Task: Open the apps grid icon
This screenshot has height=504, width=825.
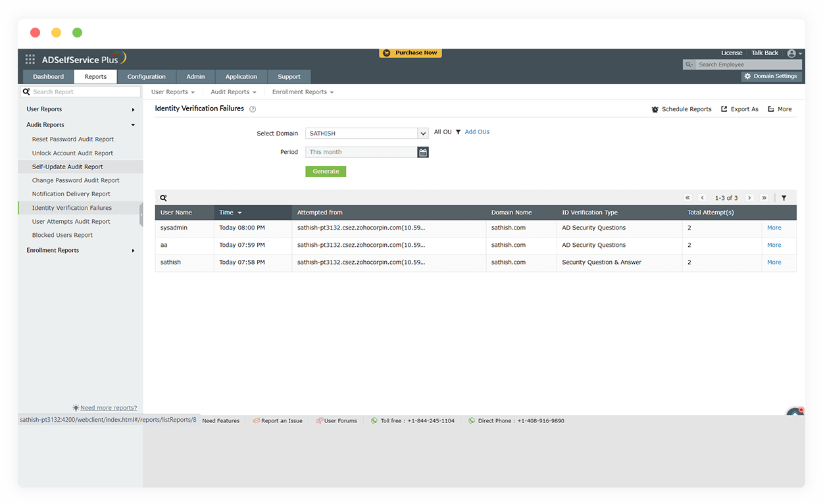Action: pos(30,59)
